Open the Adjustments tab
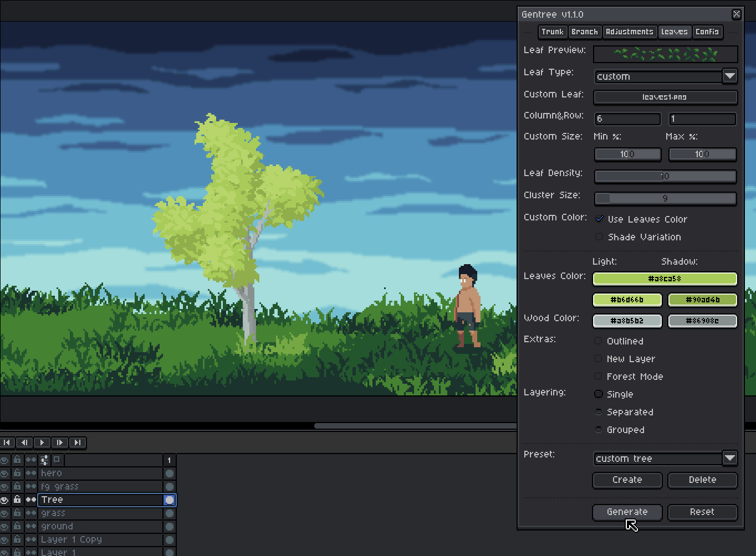The image size is (756, 556). [x=629, y=32]
